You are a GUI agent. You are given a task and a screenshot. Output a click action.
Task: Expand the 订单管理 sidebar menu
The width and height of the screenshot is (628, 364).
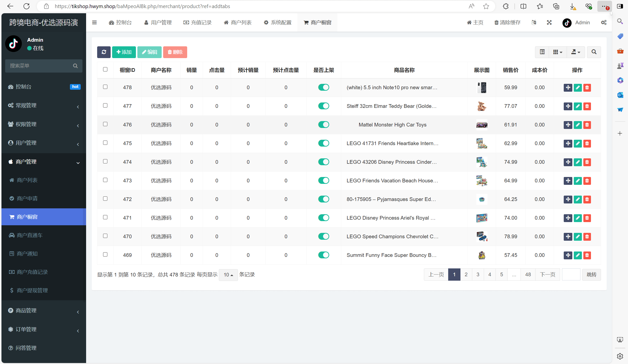(44, 329)
